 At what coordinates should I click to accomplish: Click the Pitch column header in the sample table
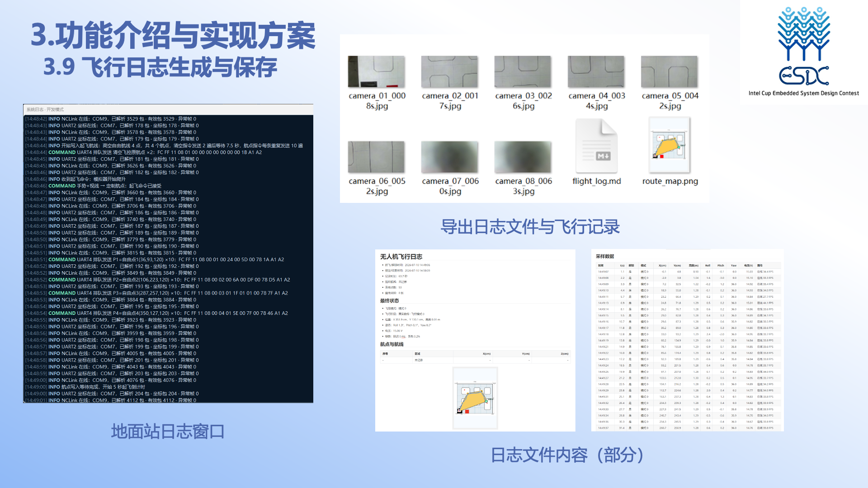coord(721,266)
